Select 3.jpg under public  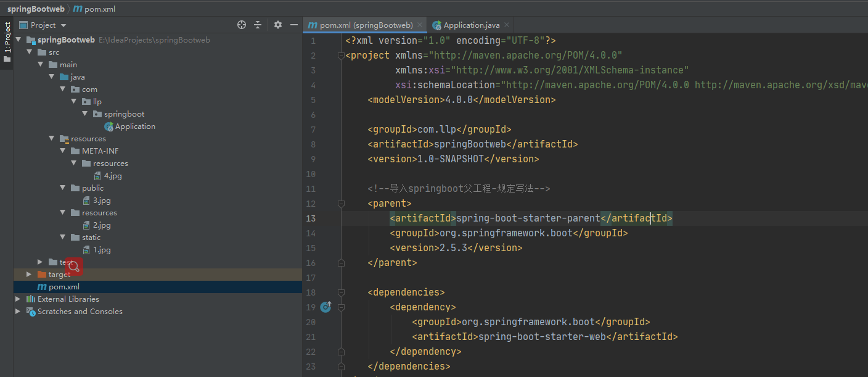[x=102, y=200]
